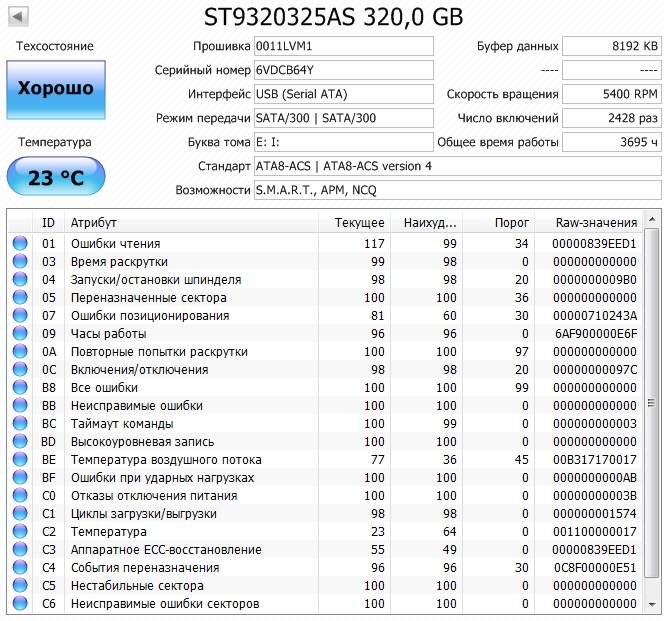The image size is (669, 621).
Task: Click status circle for BE Температура воздушного потока
Action: [20, 459]
